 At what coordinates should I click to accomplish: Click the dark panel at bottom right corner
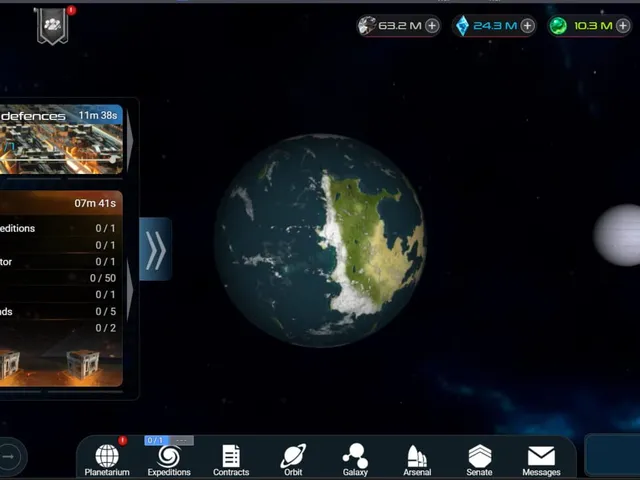612,455
